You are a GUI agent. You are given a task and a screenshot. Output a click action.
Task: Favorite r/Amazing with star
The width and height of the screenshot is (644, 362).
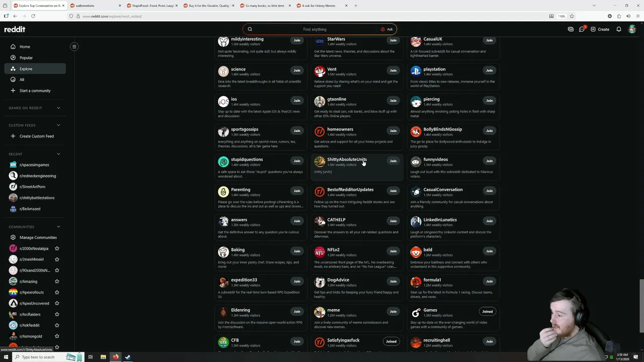tap(57, 282)
